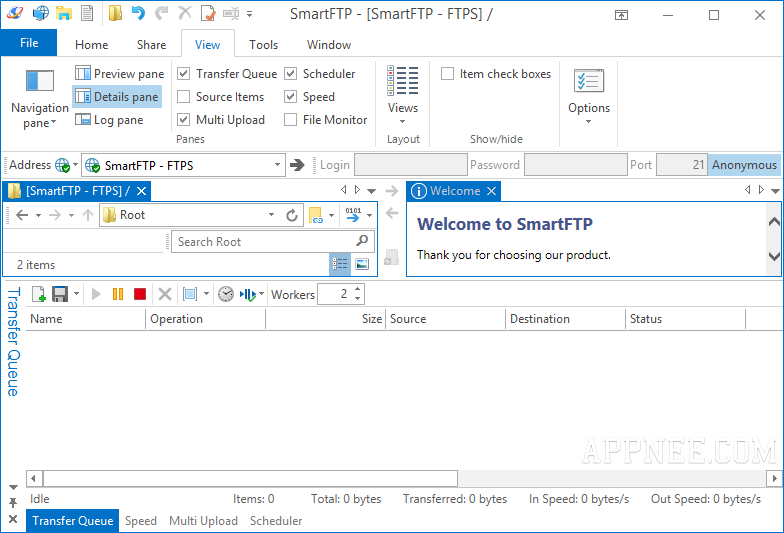Expand the SmartFTP - FTPS address dropdown
The image size is (784, 533).
pos(277,165)
